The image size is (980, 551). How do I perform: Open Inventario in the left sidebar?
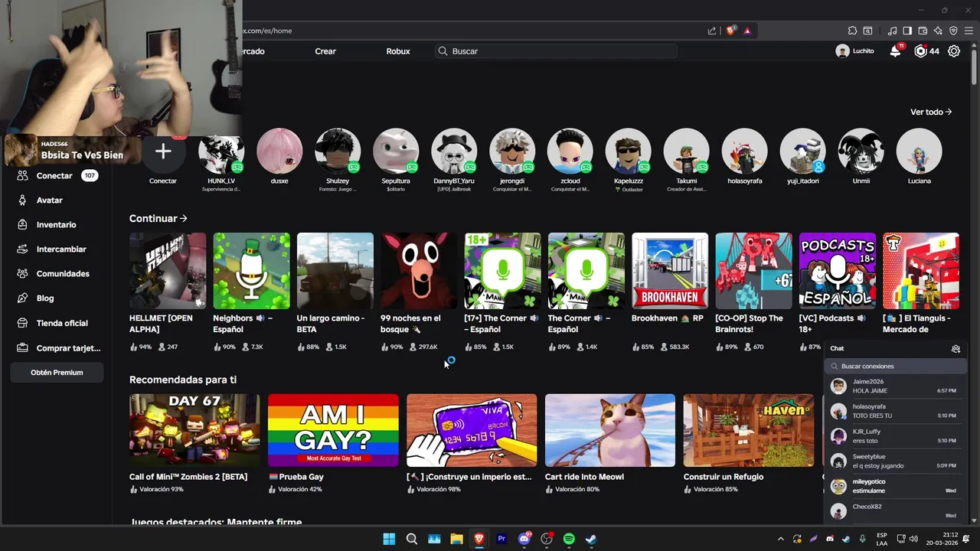[56, 224]
